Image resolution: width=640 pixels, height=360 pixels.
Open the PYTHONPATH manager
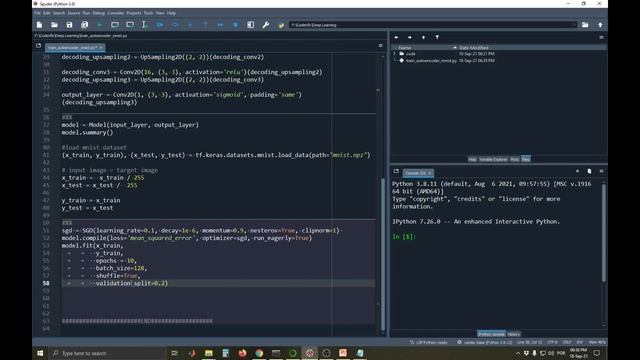coord(281,25)
